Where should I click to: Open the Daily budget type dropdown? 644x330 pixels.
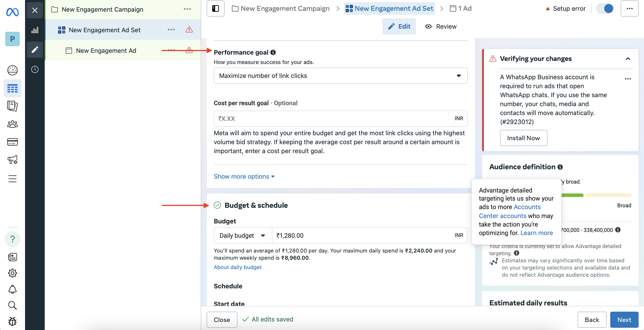pos(242,235)
